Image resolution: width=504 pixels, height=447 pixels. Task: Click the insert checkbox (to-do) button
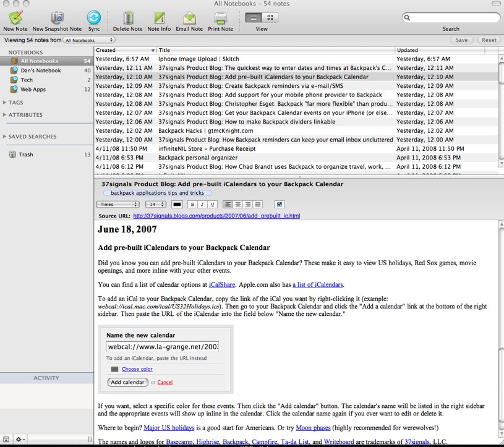click(x=280, y=205)
